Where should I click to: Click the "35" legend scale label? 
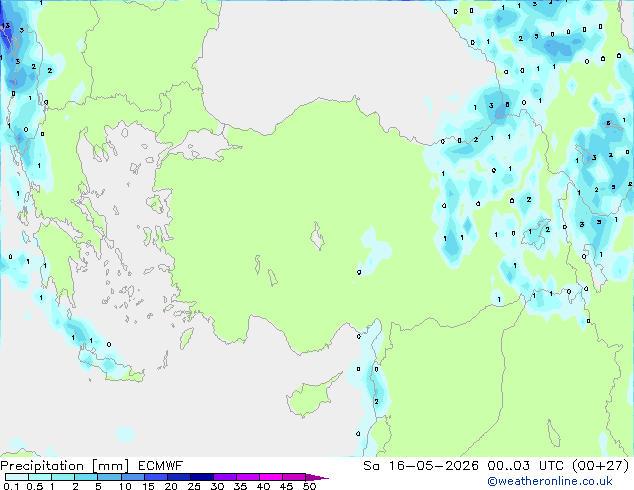(240, 486)
